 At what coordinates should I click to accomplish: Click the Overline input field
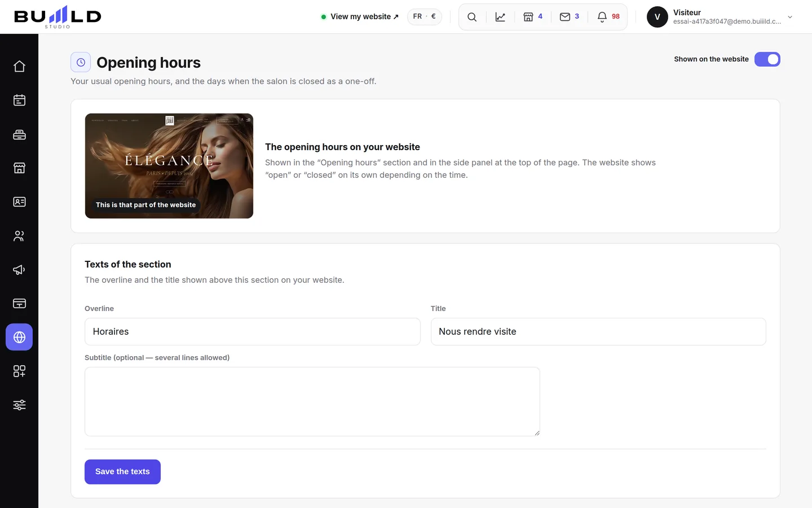coord(253,331)
